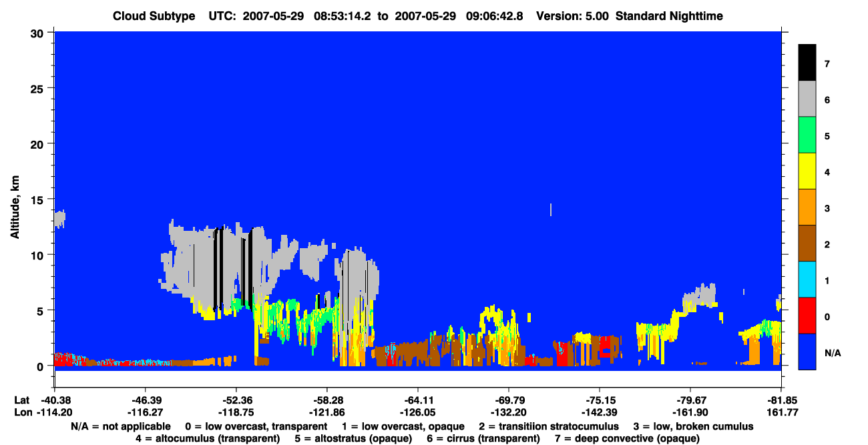
Task: Click the longitude value -161.90
Action: [x=690, y=412]
